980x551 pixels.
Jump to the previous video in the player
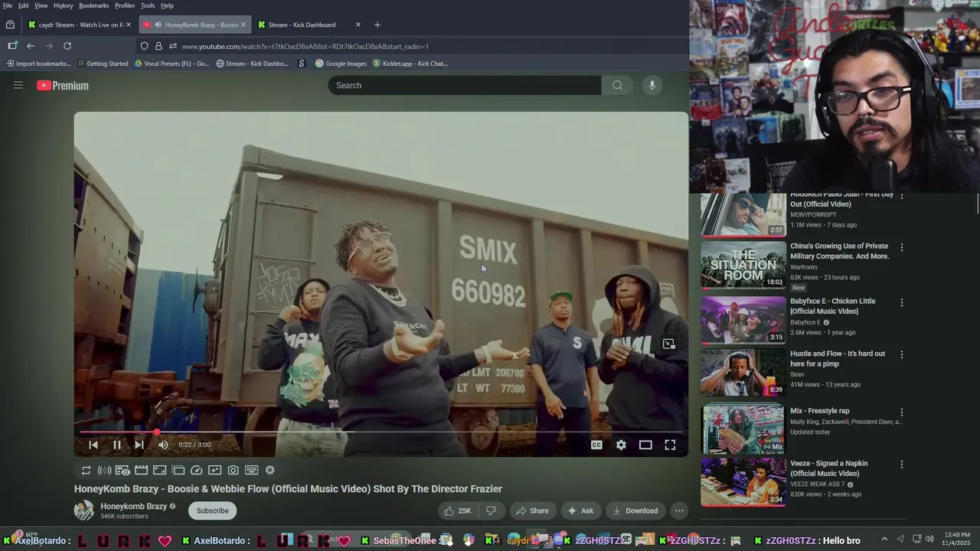pyautogui.click(x=93, y=445)
